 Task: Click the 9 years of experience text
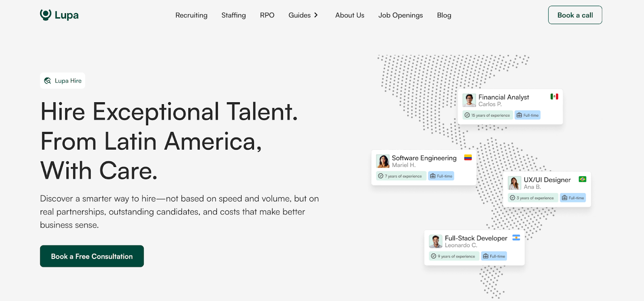pos(456,256)
